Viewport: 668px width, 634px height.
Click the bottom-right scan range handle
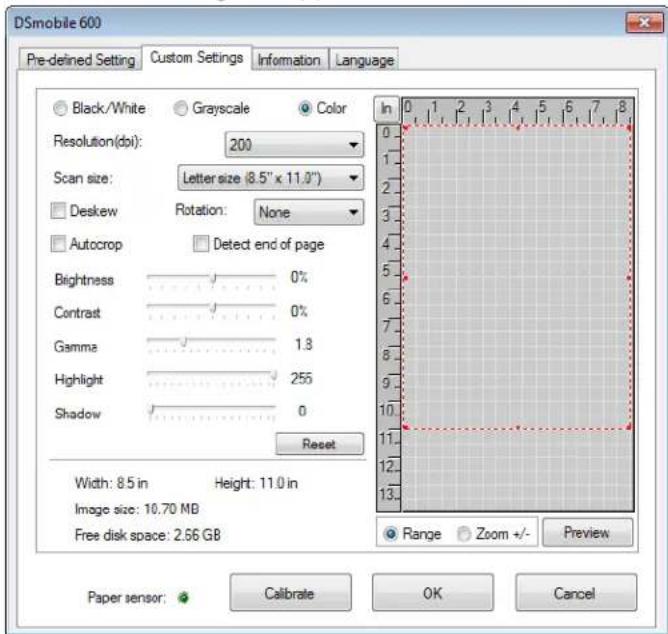pos(629,427)
